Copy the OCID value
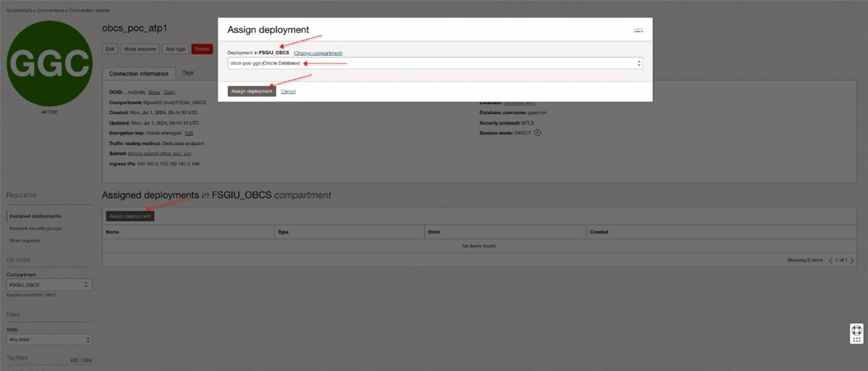868x371 pixels. [x=169, y=92]
